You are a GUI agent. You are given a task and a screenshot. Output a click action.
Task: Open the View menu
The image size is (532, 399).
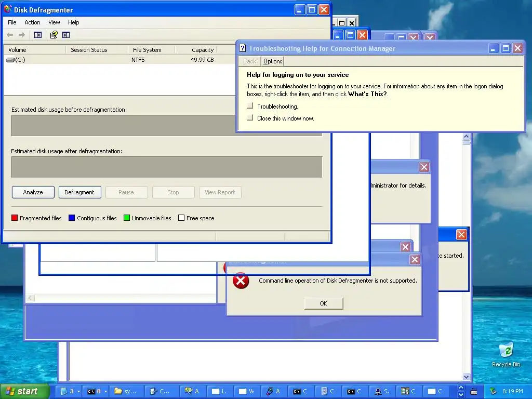coord(54,22)
